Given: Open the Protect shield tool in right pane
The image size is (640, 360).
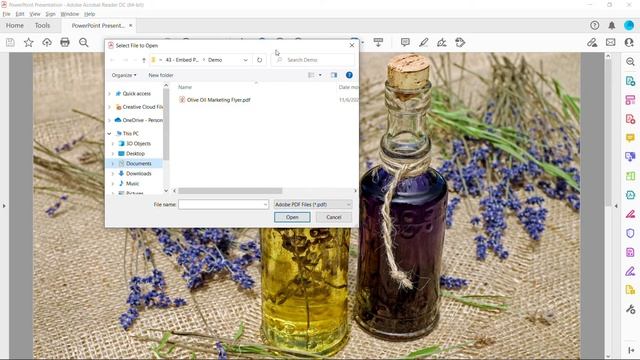Looking at the screenshot, I should [x=630, y=233].
